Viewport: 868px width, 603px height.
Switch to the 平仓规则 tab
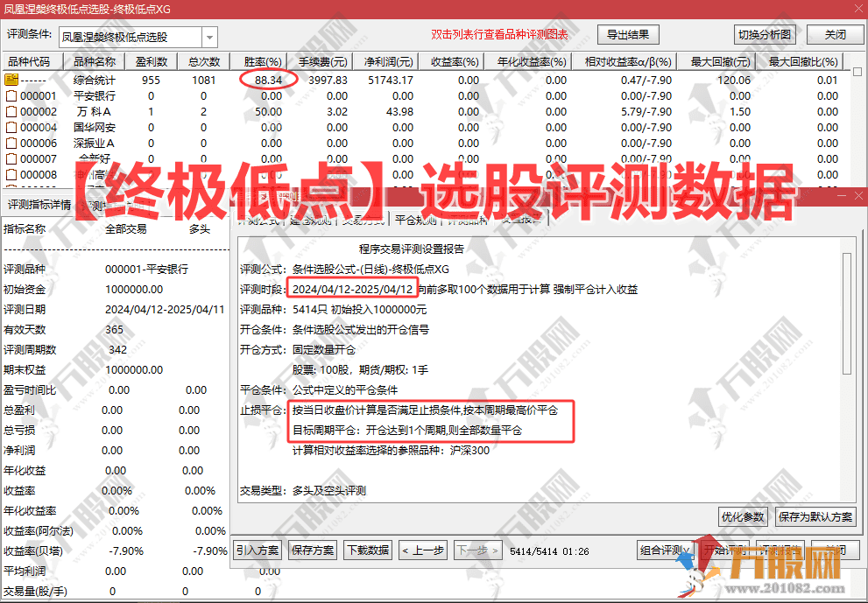(x=415, y=220)
